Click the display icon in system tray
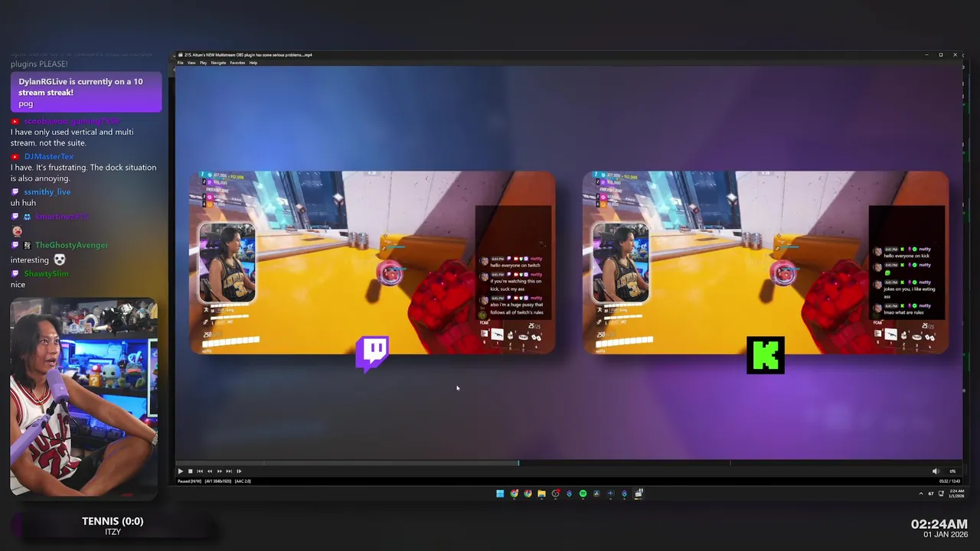The image size is (980, 551). click(x=941, y=494)
